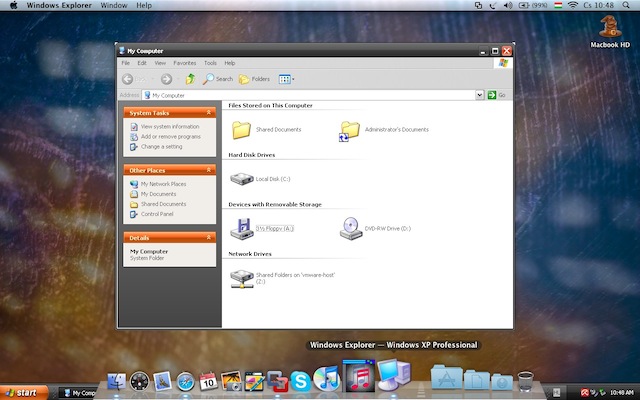Open Documents folder stack in Dock

coord(476,380)
